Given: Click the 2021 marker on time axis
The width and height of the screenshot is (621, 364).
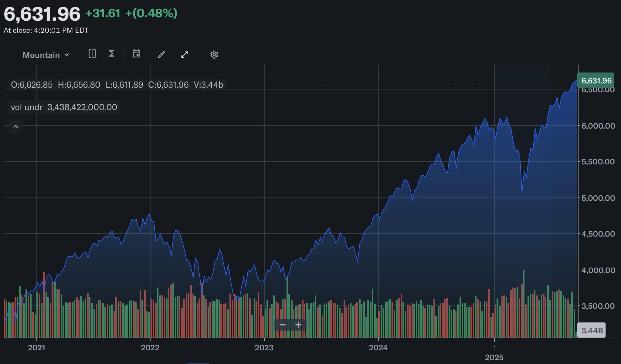Looking at the screenshot, I should [36, 348].
